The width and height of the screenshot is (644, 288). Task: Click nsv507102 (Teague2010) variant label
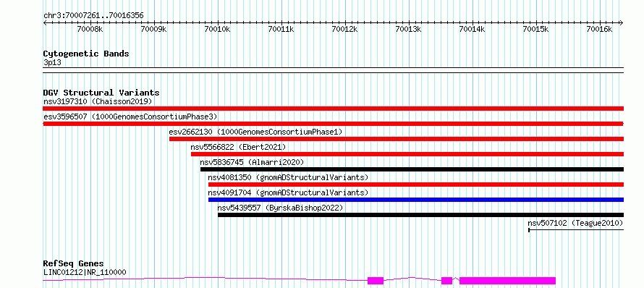(x=575, y=223)
